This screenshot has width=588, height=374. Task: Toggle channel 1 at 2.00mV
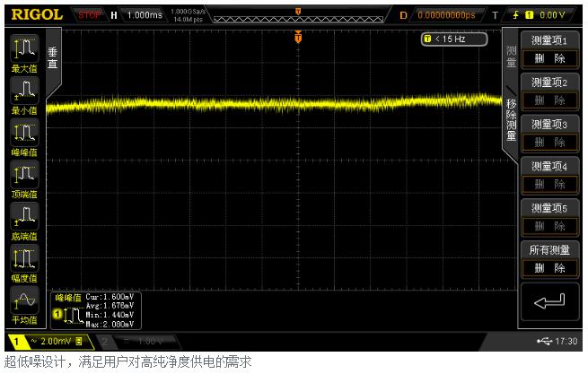[x=48, y=342]
